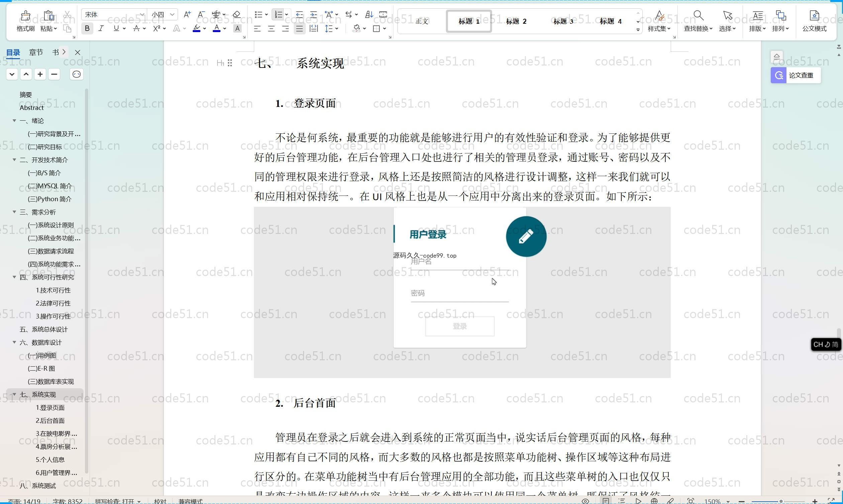Click the reading mode play icon in status bar
The height and width of the screenshot is (504, 843).
(x=638, y=501)
